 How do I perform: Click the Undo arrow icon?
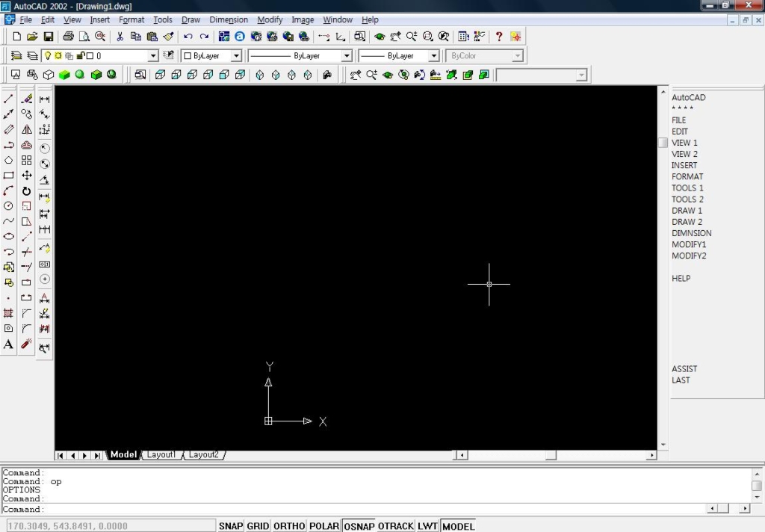pos(188,37)
